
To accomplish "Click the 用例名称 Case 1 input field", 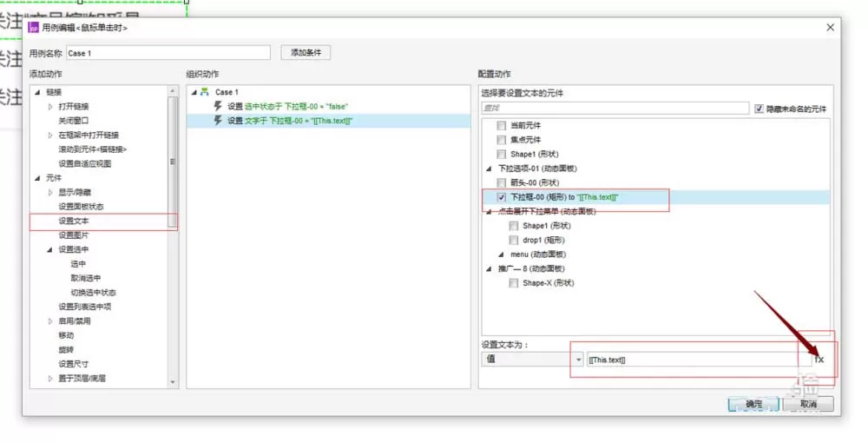I will (x=168, y=53).
